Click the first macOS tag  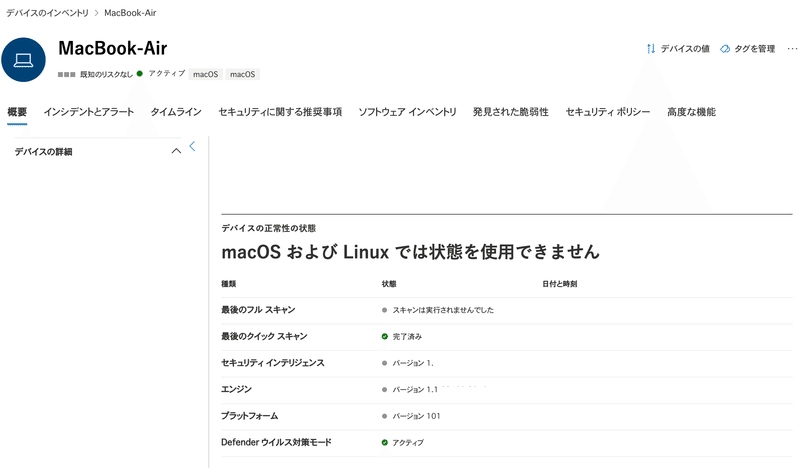coord(206,74)
